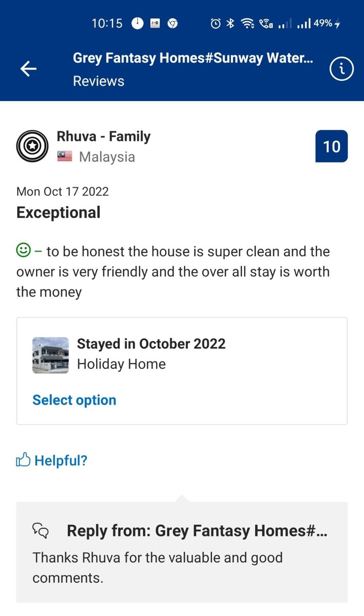Tap Rhuva's reviewer avatar icon
The image size is (364, 616).
32,146
